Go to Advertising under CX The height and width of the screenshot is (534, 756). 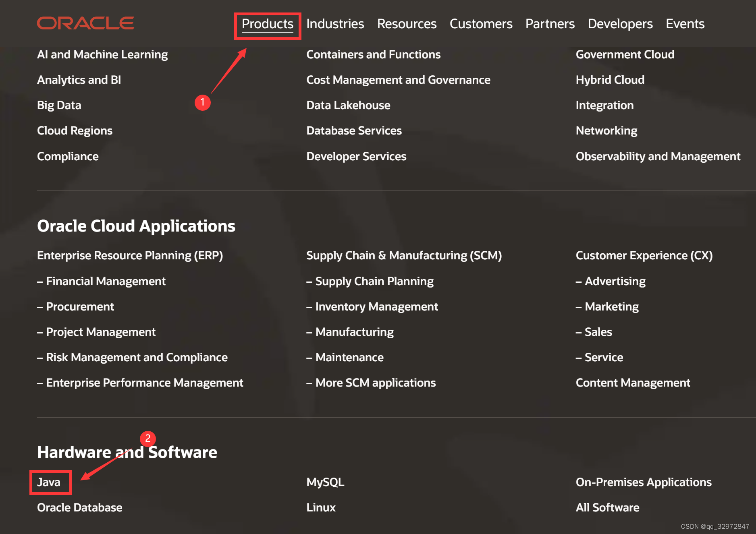(611, 281)
